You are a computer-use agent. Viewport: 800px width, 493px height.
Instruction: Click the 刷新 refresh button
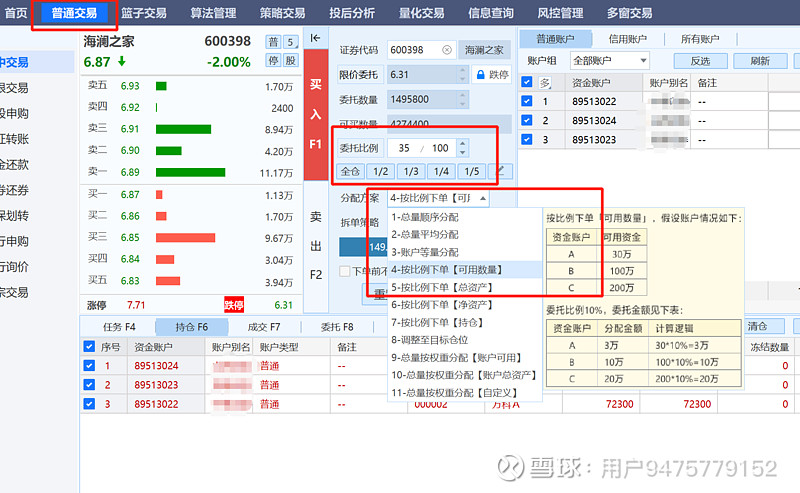pos(760,61)
